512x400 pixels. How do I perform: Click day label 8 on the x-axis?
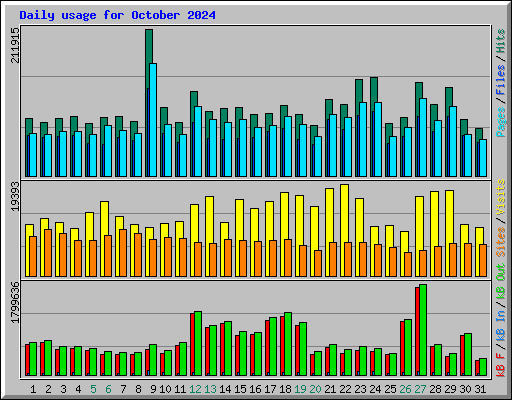tap(138, 389)
